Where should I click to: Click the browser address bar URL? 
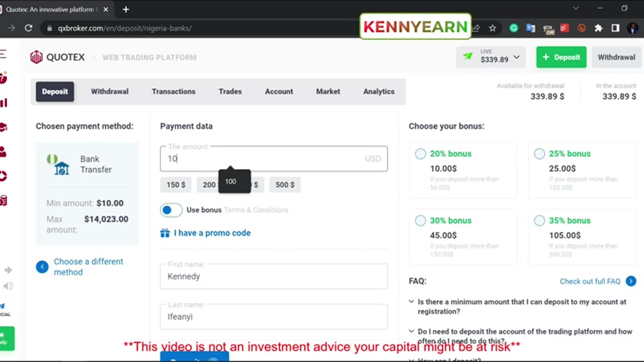click(125, 28)
